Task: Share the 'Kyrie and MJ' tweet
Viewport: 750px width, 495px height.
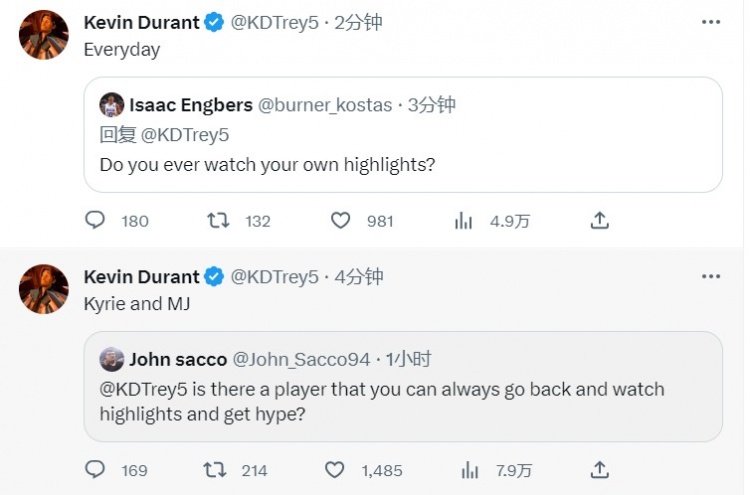Action: pos(599,470)
